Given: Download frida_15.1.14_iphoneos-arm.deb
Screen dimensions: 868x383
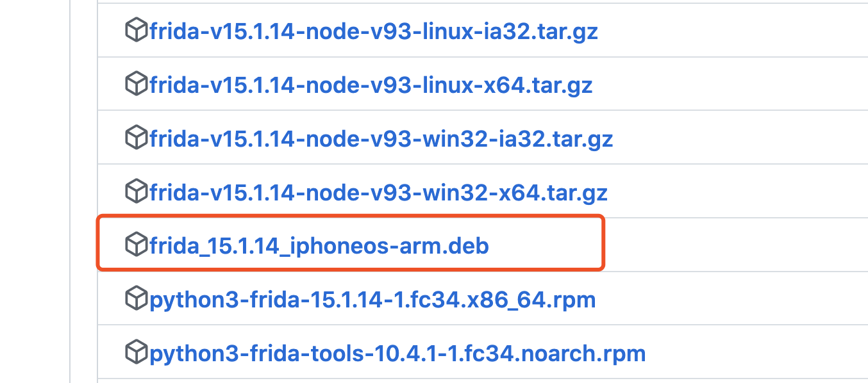Looking at the screenshot, I should tap(319, 245).
